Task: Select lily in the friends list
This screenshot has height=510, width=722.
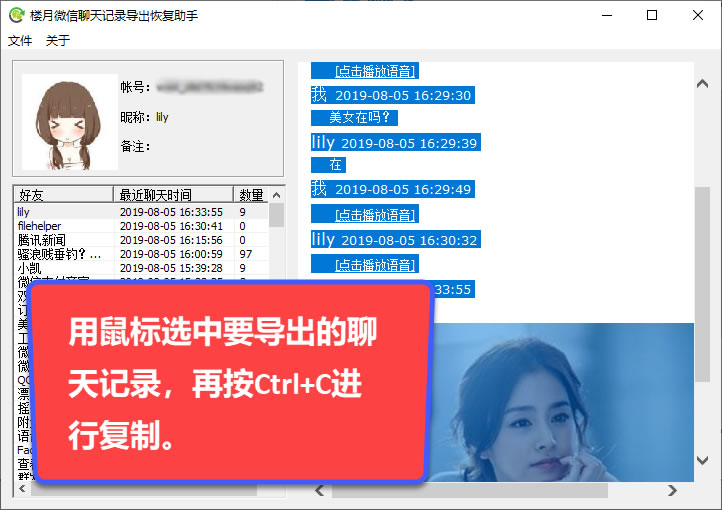Action: (x=24, y=212)
